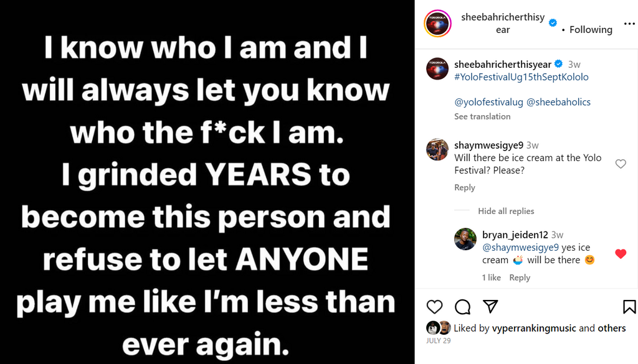Open shaymwesigye9's profile picture
Screen dimensions: 638x364
pos(437,149)
